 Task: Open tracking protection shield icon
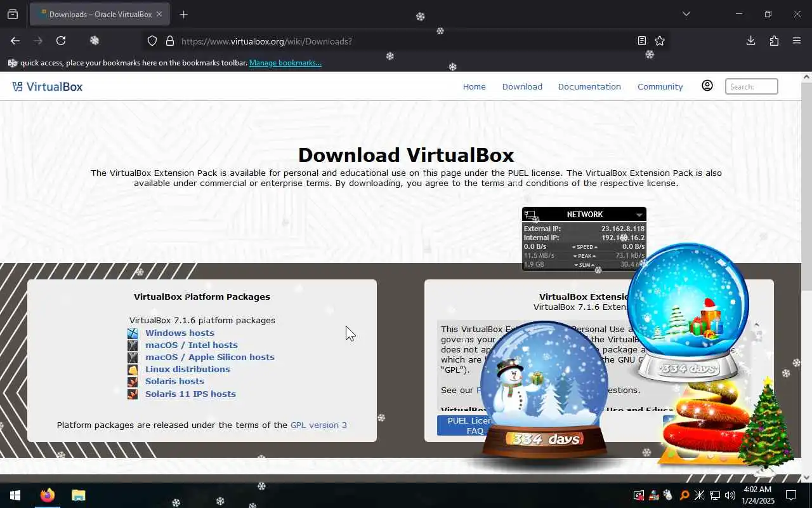(x=152, y=41)
